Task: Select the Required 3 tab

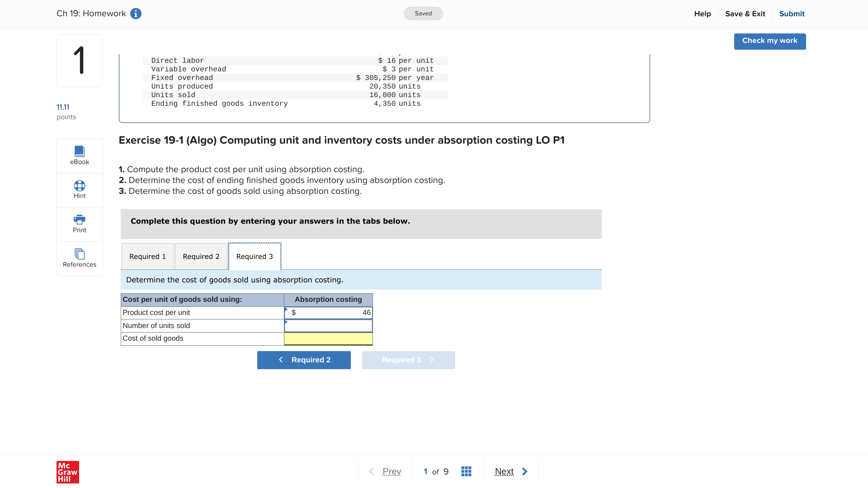Action: tap(255, 256)
